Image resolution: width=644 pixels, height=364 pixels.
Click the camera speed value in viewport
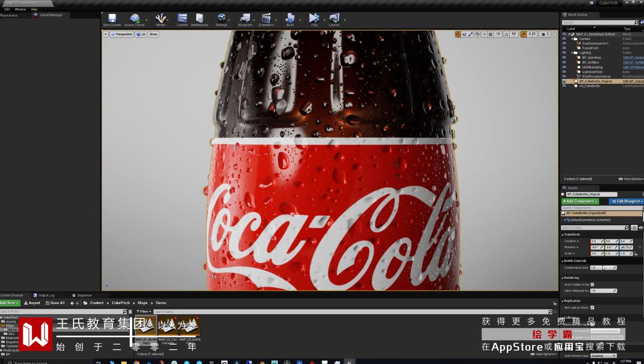(x=546, y=34)
